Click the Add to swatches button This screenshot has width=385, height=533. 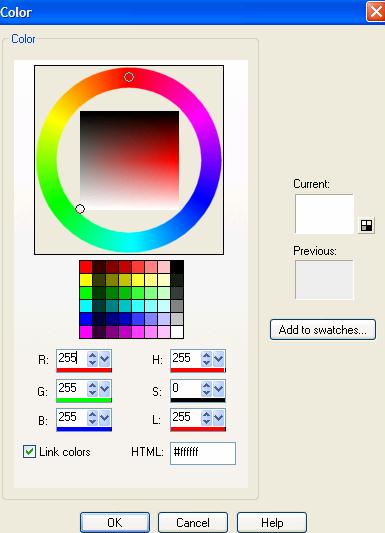click(x=323, y=329)
